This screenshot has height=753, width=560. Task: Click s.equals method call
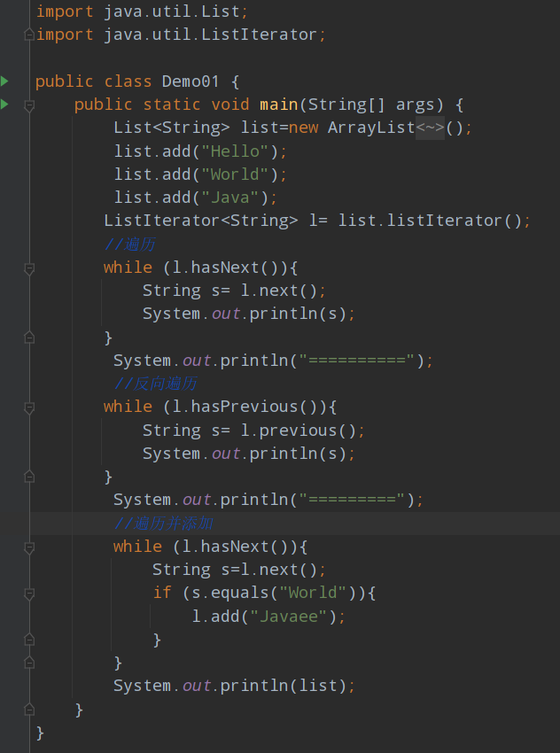pos(230,593)
